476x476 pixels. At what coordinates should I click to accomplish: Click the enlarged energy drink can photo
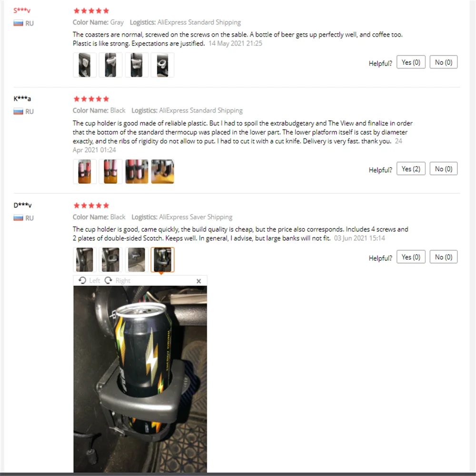coord(140,379)
